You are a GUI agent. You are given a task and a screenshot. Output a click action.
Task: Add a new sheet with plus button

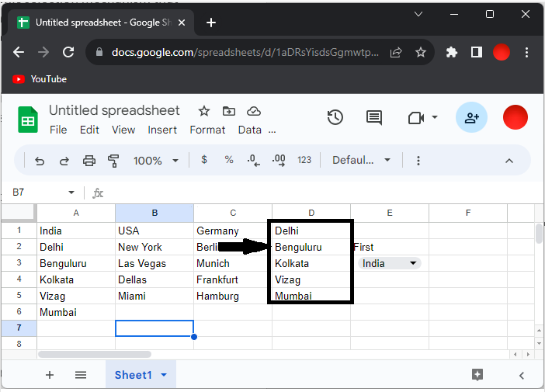point(50,375)
